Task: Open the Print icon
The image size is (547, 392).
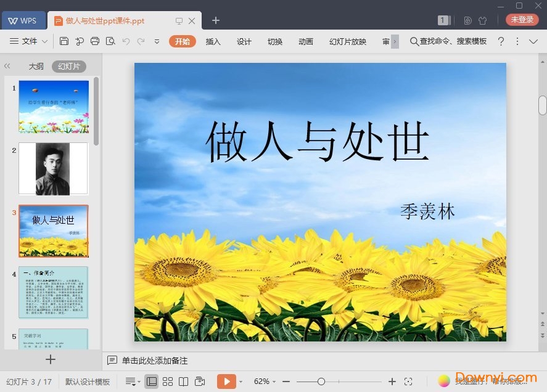Action: tap(95, 41)
